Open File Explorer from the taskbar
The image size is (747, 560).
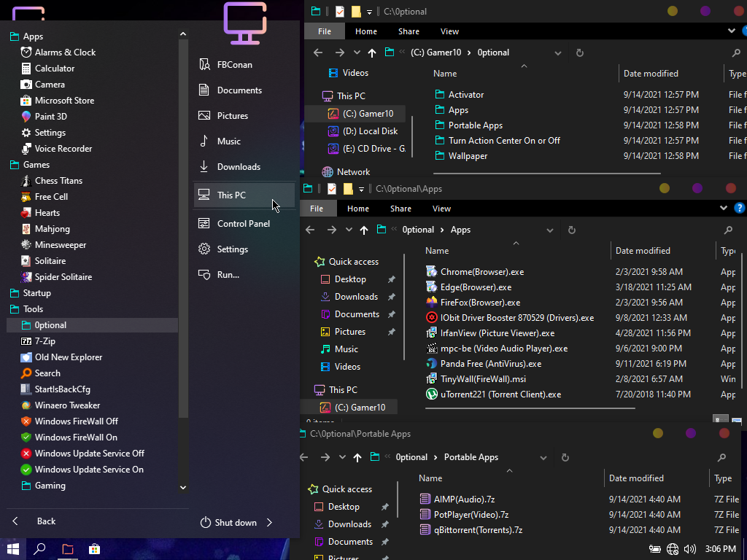click(x=68, y=549)
